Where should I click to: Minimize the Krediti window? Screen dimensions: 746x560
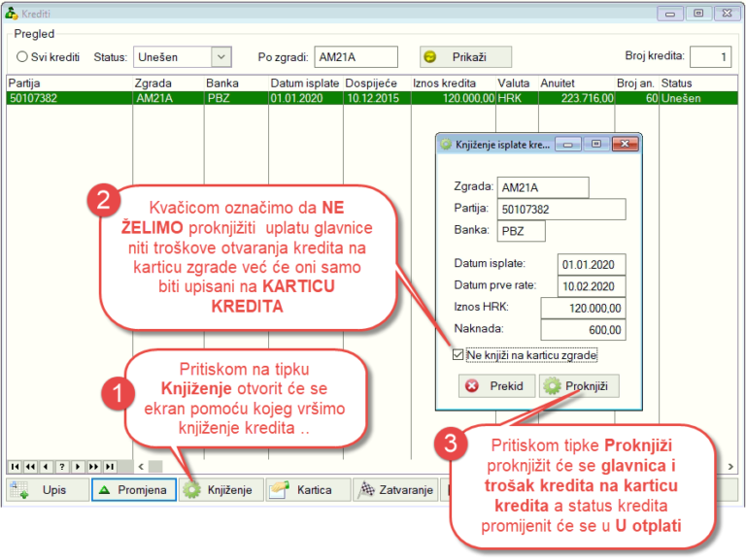670,14
